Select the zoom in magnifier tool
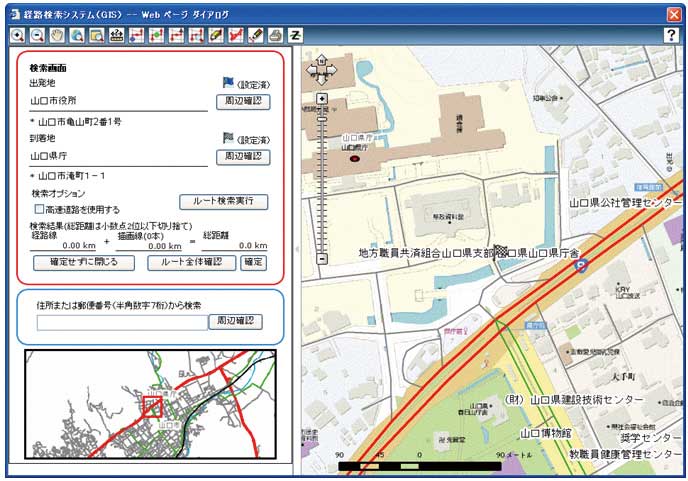The height and width of the screenshot is (481, 688). click(18, 35)
